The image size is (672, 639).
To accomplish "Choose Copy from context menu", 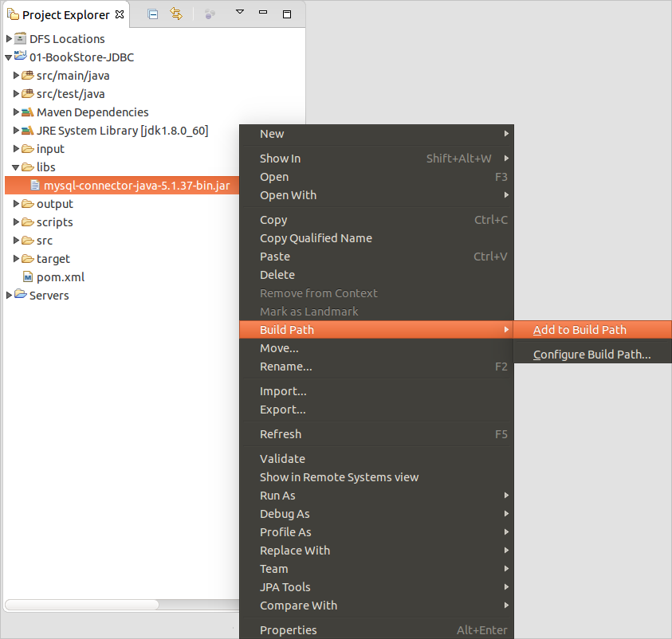I will 377,220.
